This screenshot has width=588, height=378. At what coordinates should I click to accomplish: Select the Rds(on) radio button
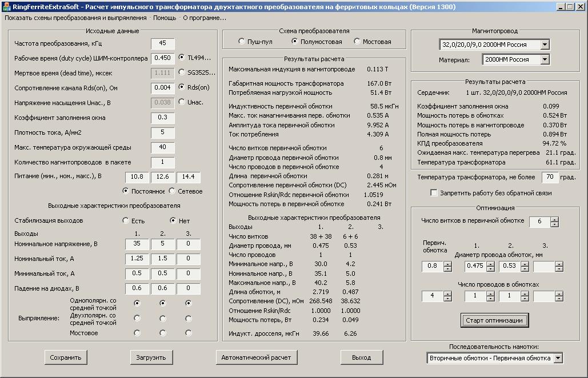click(x=194, y=87)
